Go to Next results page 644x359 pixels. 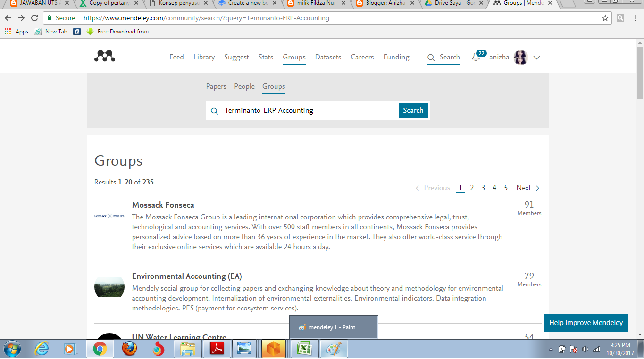coord(528,188)
